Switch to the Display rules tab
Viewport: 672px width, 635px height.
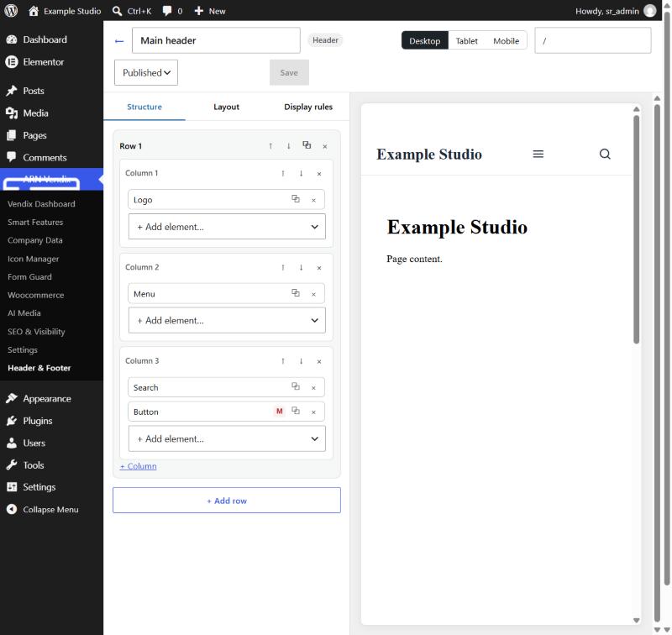(308, 107)
